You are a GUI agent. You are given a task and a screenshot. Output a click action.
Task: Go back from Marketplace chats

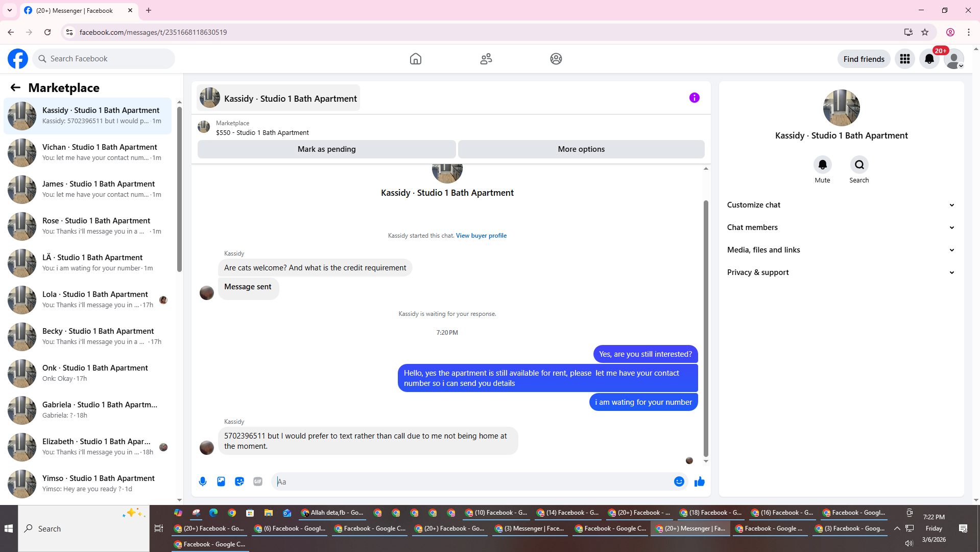coord(15,88)
